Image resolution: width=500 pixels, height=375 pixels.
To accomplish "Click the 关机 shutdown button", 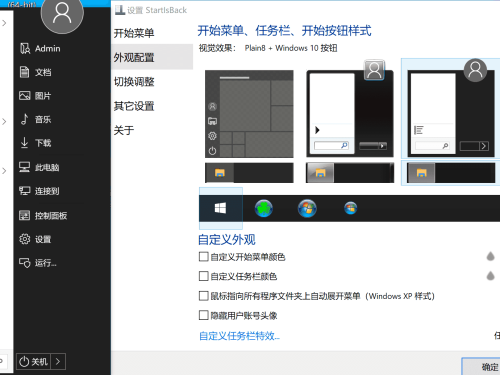I will coord(34,361).
